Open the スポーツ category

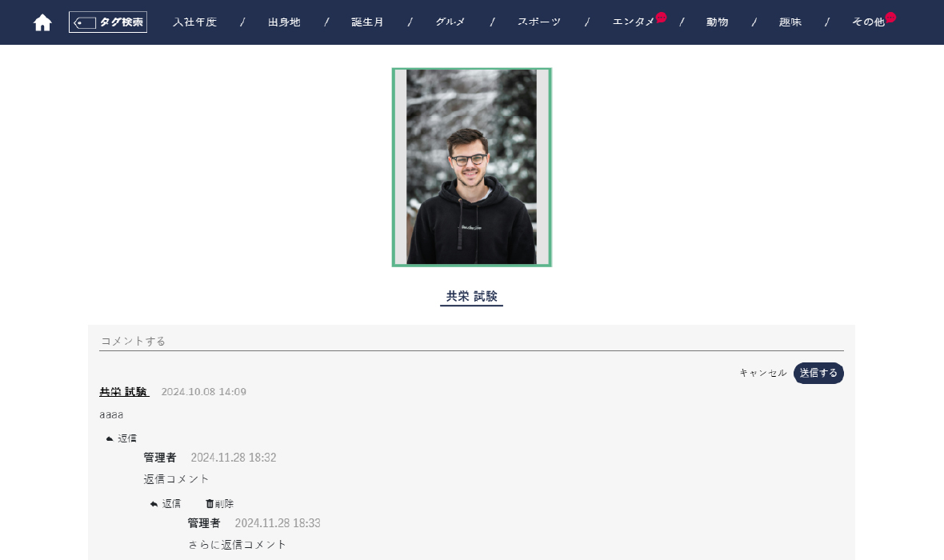point(539,22)
